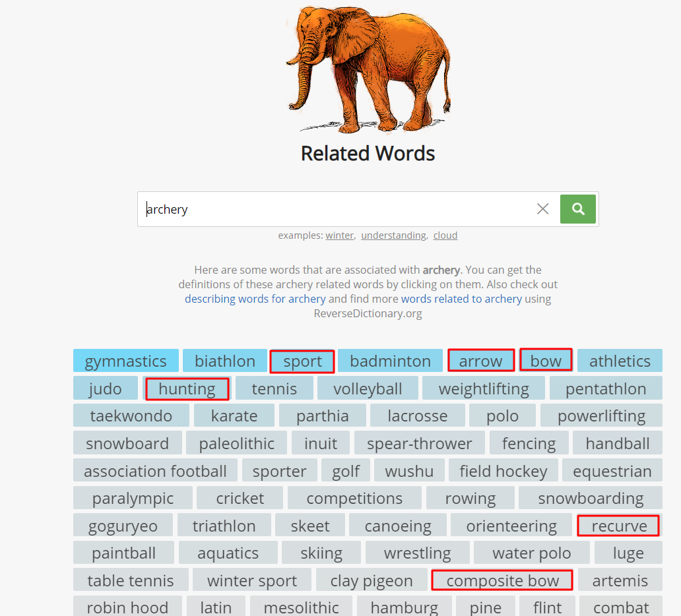This screenshot has width=681, height=616.
Task: Choose the 'hunting' word tag
Action: pos(187,389)
